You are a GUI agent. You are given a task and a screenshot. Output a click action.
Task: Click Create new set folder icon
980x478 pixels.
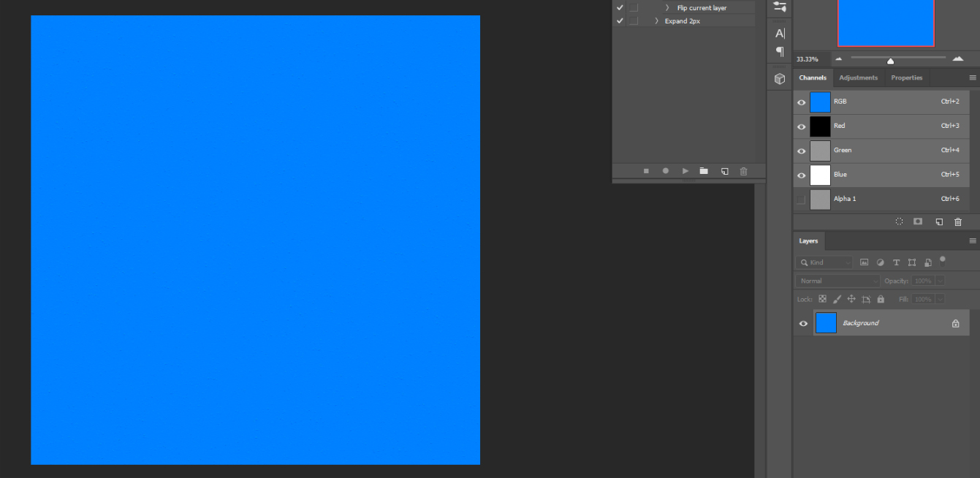(x=704, y=171)
